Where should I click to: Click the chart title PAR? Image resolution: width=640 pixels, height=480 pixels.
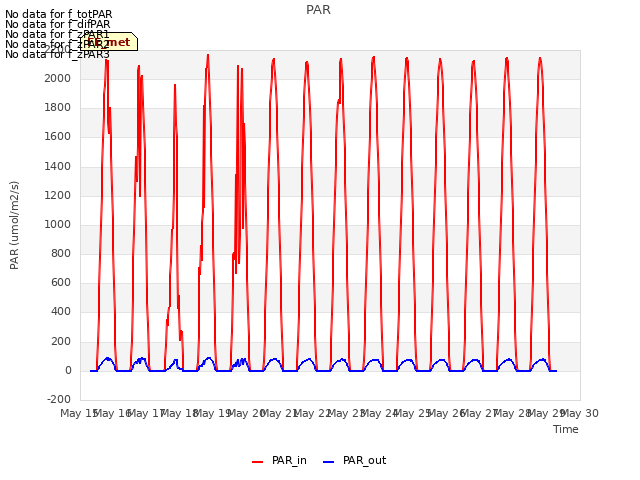(x=318, y=10)
